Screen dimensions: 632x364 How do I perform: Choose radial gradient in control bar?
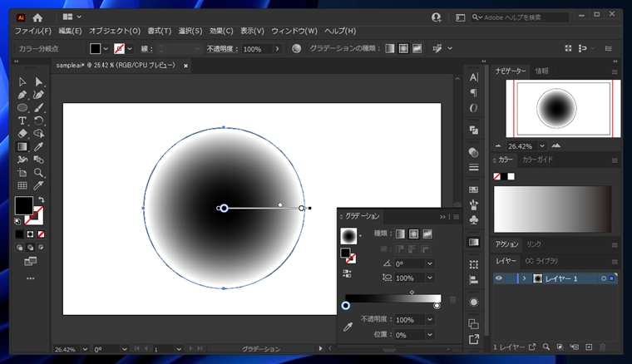pos(403,49)
